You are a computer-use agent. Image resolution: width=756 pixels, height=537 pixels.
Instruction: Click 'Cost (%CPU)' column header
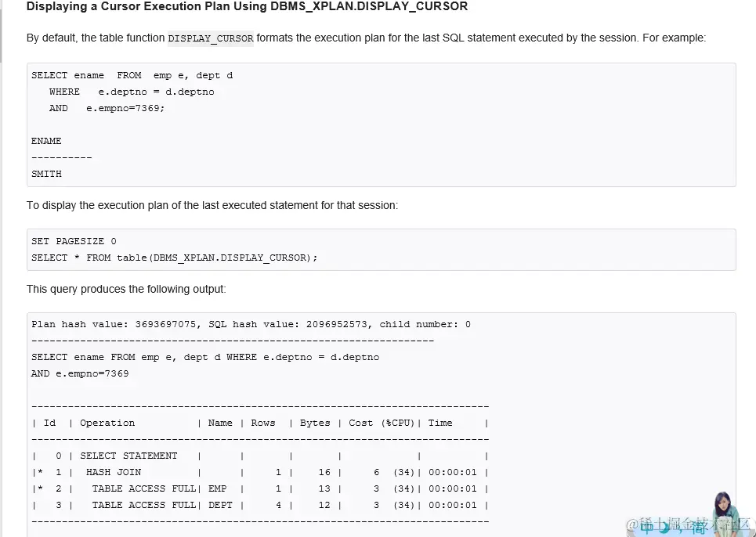(x=382, y=423)
